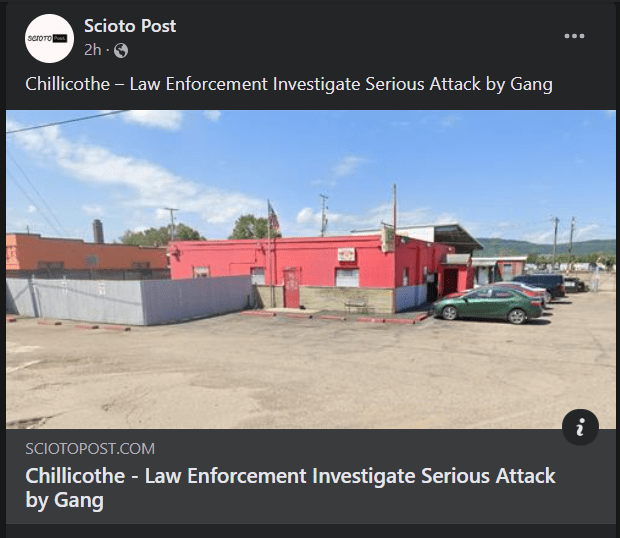Image resolution: width=620 pixels, height=538 pixels.
Task: Click the dark blue vehicle behind green car
Action: click(541, 284)
